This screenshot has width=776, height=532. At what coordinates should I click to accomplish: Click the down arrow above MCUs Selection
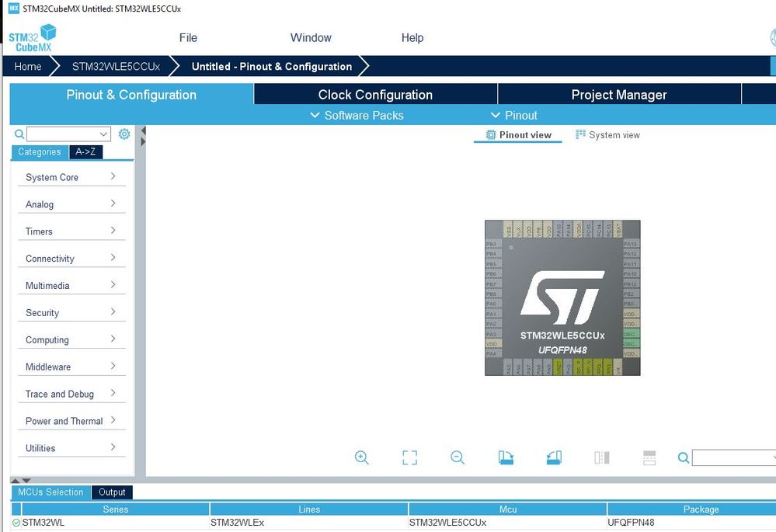tap(26, 481)
